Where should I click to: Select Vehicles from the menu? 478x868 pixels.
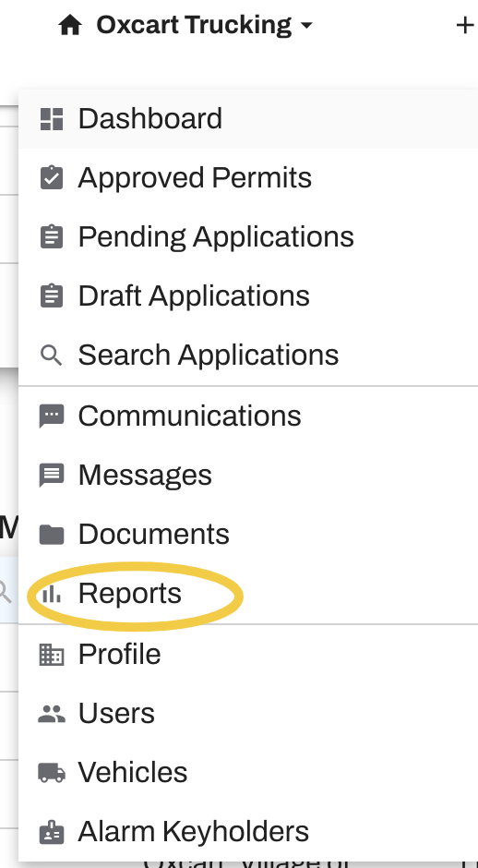click(x=248, y=772)
